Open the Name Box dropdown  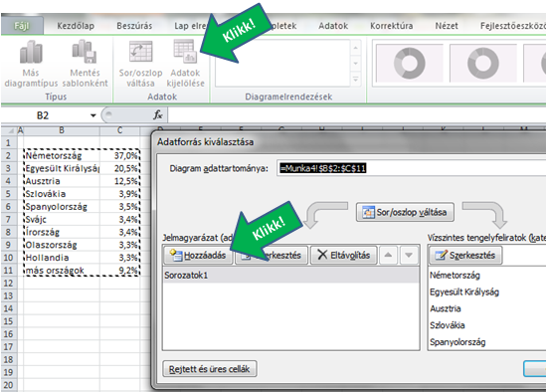pos(92,115)
